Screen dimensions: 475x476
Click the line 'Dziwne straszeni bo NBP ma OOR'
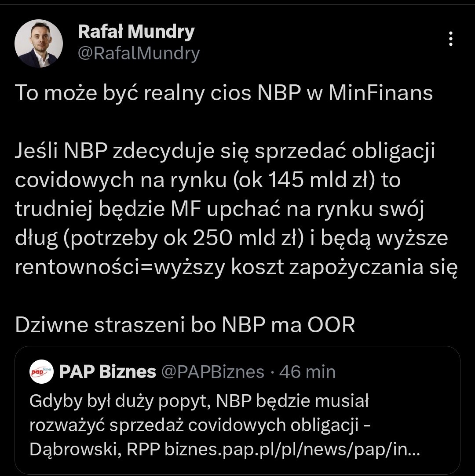coord(185,325)
